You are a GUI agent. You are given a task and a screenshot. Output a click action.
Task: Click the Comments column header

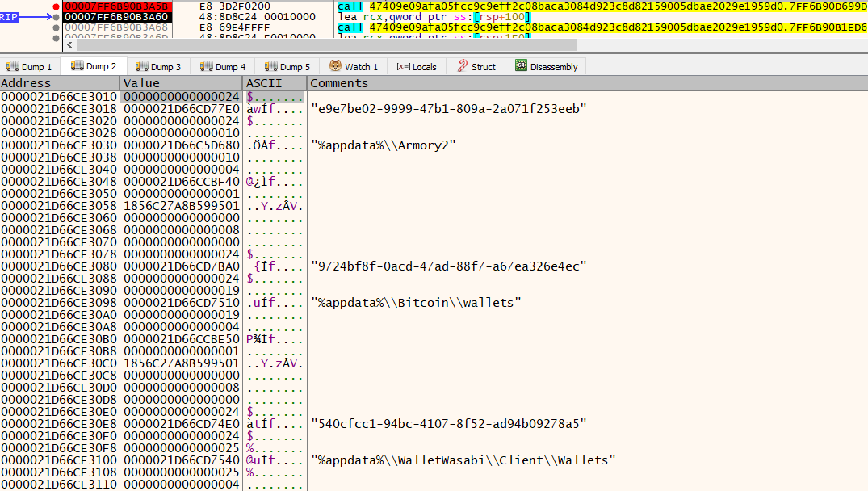point(339,83)
